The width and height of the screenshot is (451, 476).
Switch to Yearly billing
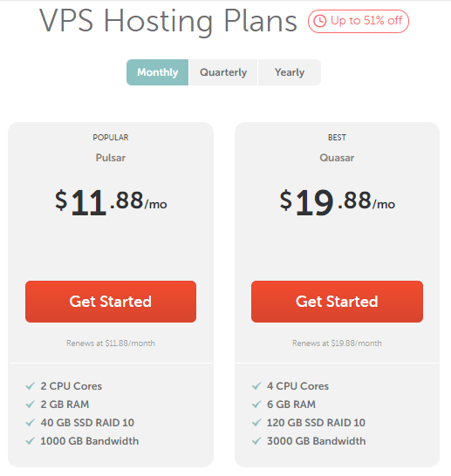[290, 72]
